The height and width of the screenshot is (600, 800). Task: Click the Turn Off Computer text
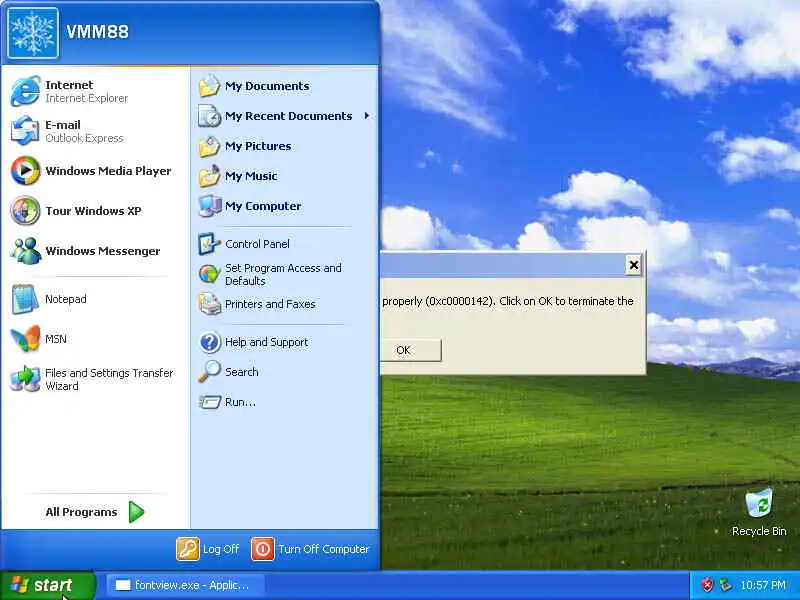pos(323,549)
